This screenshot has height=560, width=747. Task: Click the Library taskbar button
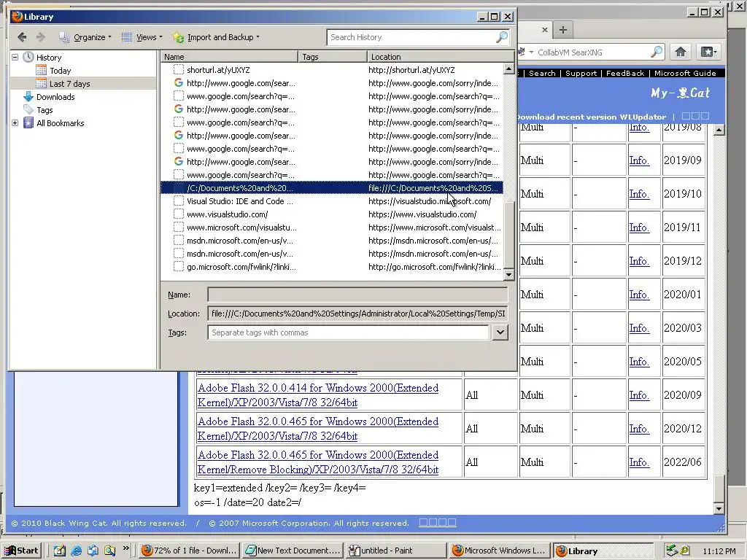pyautogui.click(x=602, y=551)
